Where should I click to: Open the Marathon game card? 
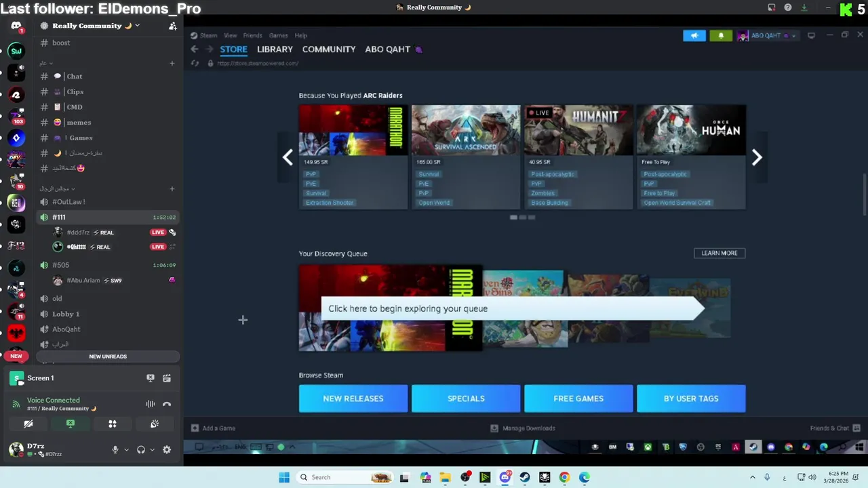pyautogui.click(x=353, y=157)
